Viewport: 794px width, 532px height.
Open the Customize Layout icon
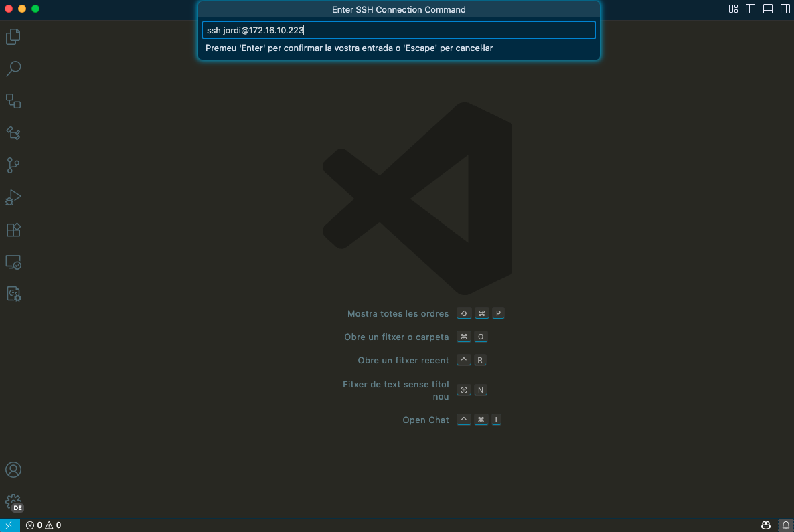[733, 9]
